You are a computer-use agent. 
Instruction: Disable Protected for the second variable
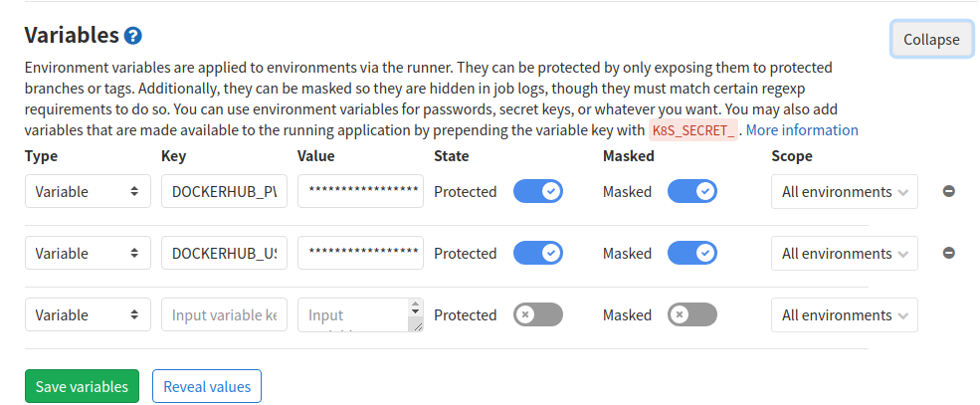(538, 253)
